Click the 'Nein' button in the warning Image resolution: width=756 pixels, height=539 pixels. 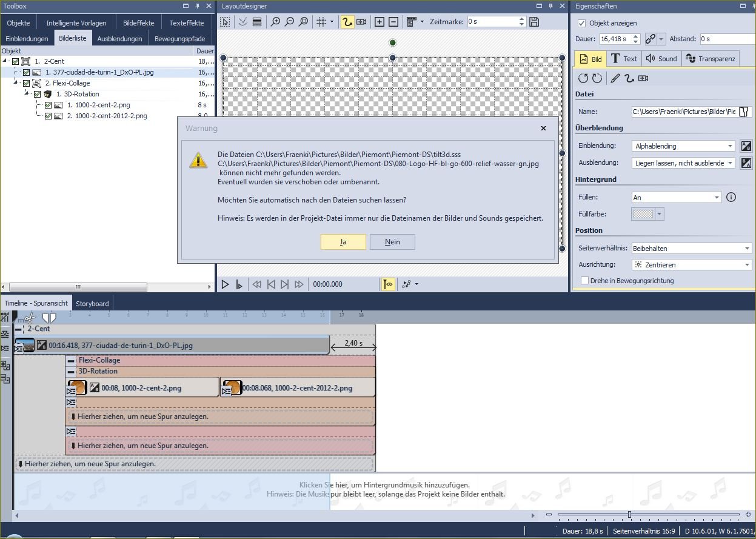coord(392,242)
